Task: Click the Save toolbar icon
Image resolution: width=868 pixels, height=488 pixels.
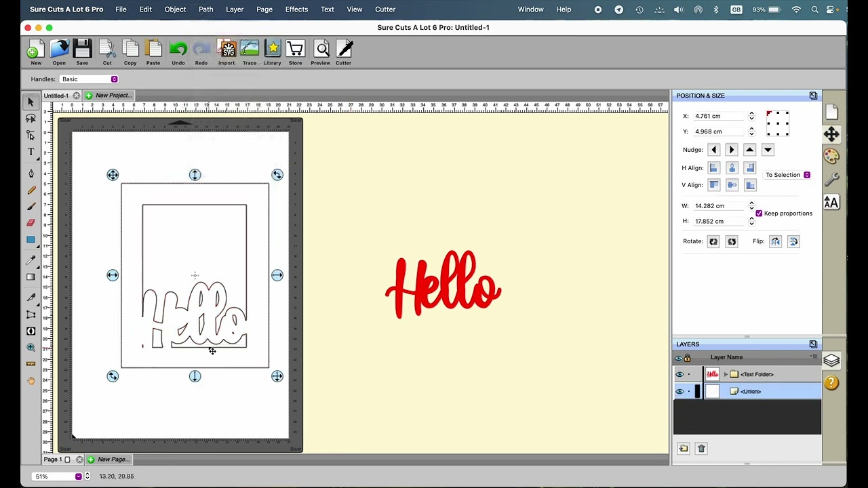Action: pos(82,53)
